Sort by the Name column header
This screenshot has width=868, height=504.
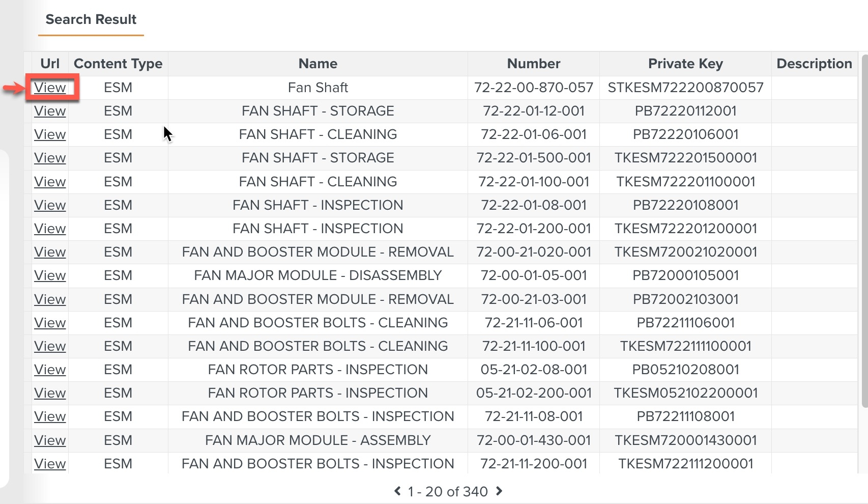(x=318, y=64)
